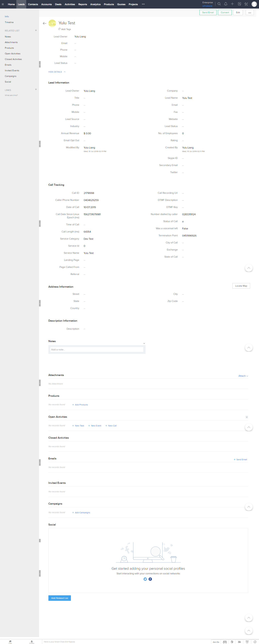Viewport: 259px width, 644px height.
Task: Click New Event under Open Activities
Action: [x=95, y=426]
